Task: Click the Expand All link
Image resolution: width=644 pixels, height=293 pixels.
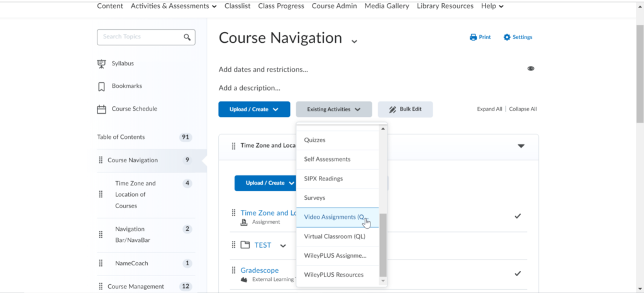Action: click(489, 109)
